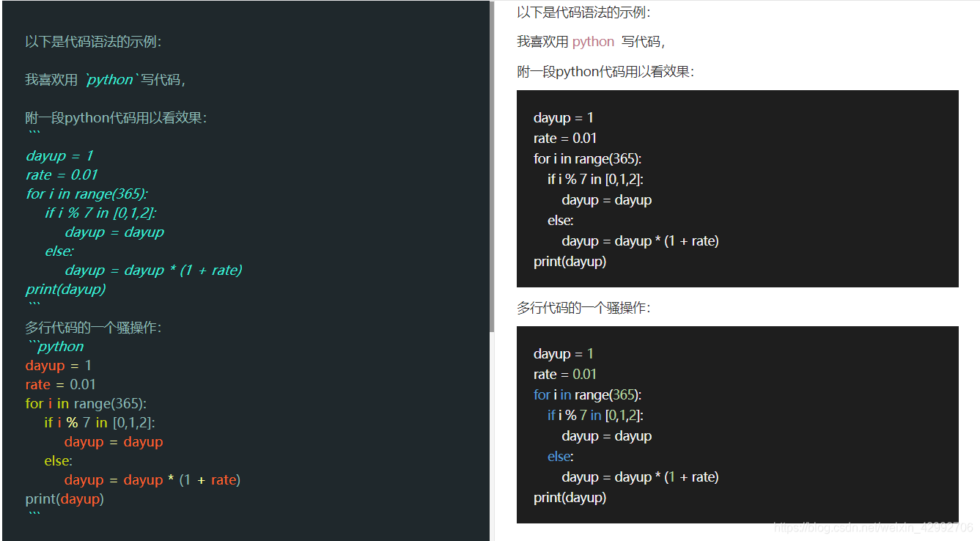Click pink 'python' inline code in preview
The height and width of the screenshot is (541, 980).
pyautogui.click(x=593, y=42)
